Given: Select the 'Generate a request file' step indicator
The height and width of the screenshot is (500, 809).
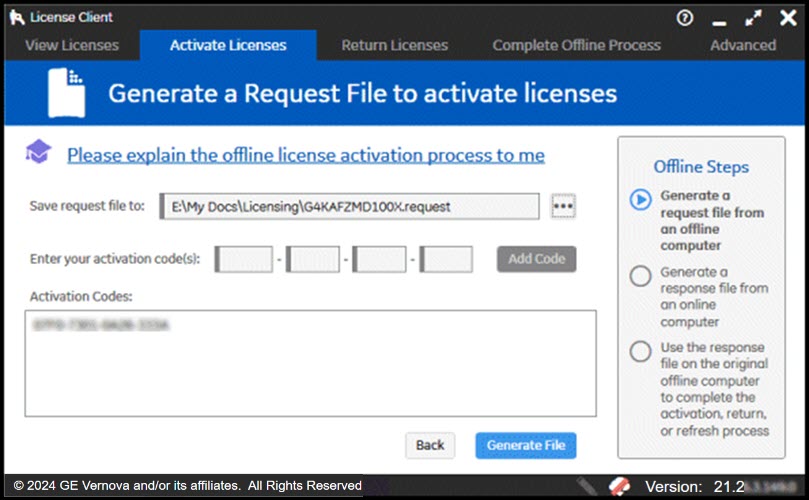Looking at the screenshot, I should (x=641, y=199).
